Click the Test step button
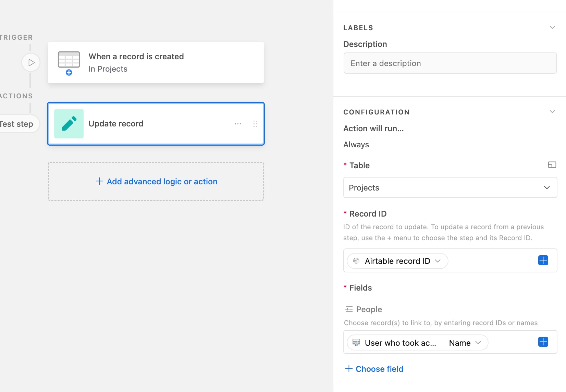The height and width of the screenshot is (392, 566). click(x=17, y=124)
